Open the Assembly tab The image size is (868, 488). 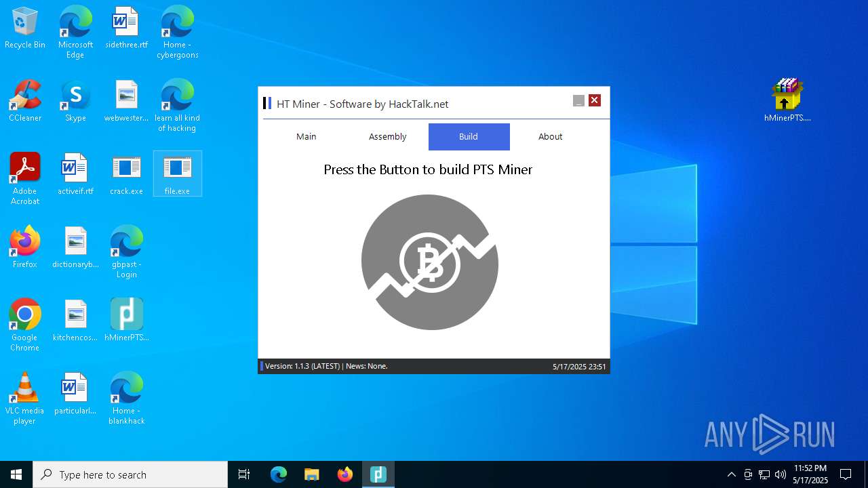click(x=388, y=137)
